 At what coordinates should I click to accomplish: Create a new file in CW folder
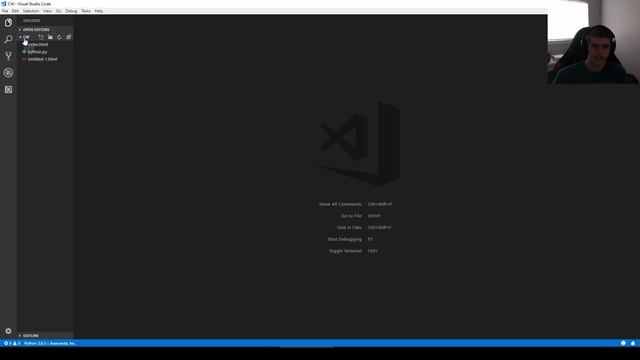coord(41,37)
